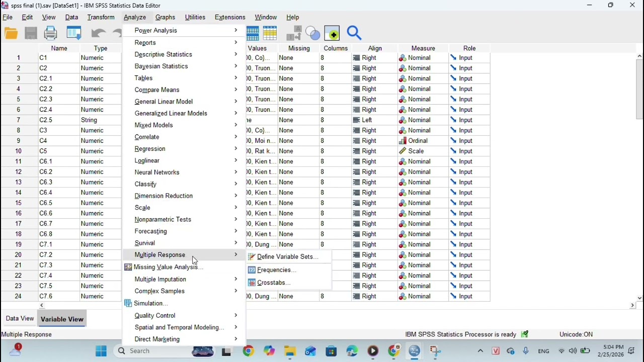Open the Transform menu

tap(101, 17)
